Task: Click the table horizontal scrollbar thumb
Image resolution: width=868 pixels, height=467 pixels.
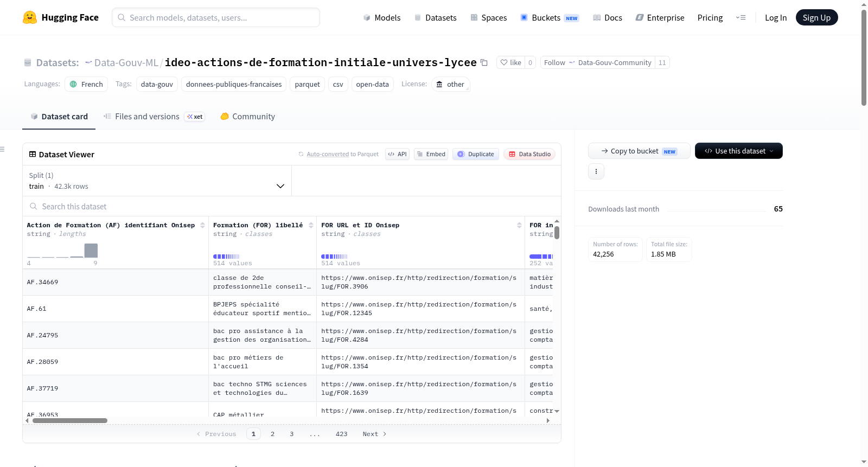Action: 70,420
